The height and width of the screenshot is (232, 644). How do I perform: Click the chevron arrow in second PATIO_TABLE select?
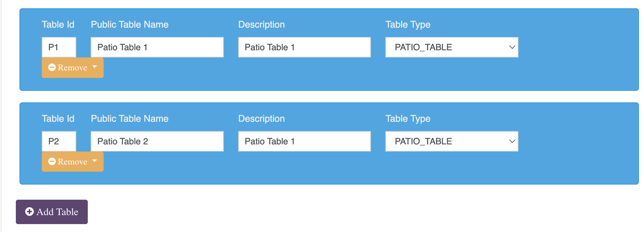pyautogui.click(x=512, y=141)
